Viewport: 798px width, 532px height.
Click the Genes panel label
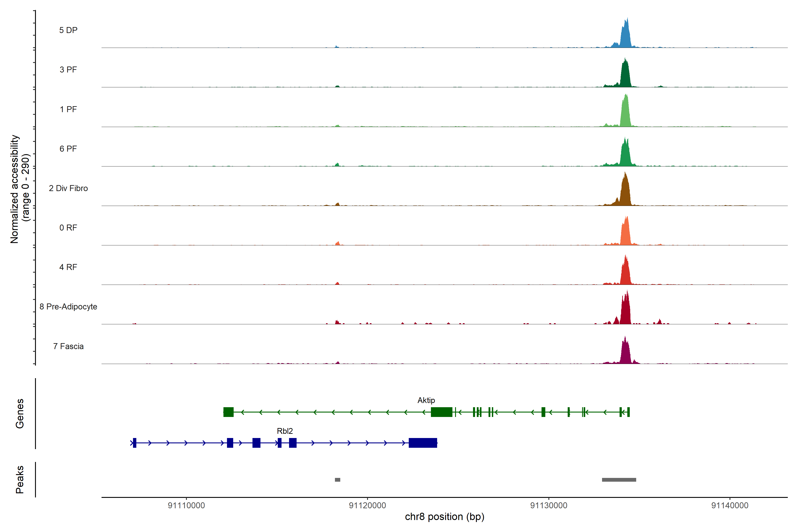click(20, 413)
